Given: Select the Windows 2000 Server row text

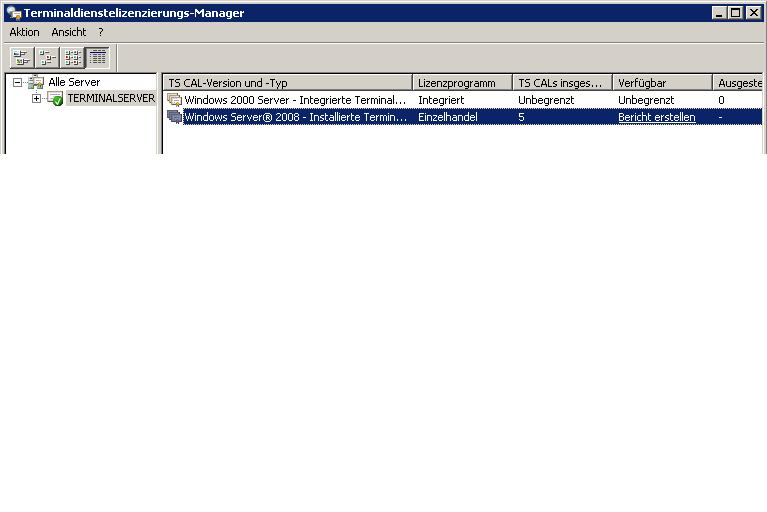Looking at the screenshot, I should tap(295, 100).
